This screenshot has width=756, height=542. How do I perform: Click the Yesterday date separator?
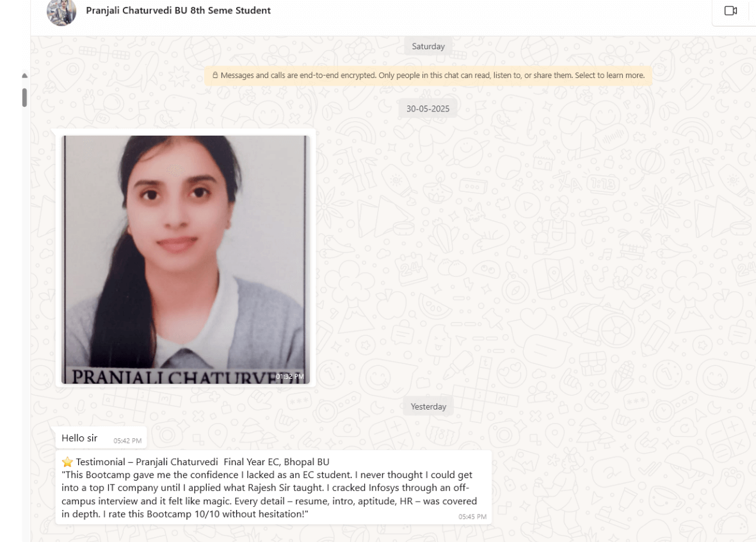click(428, 406)
